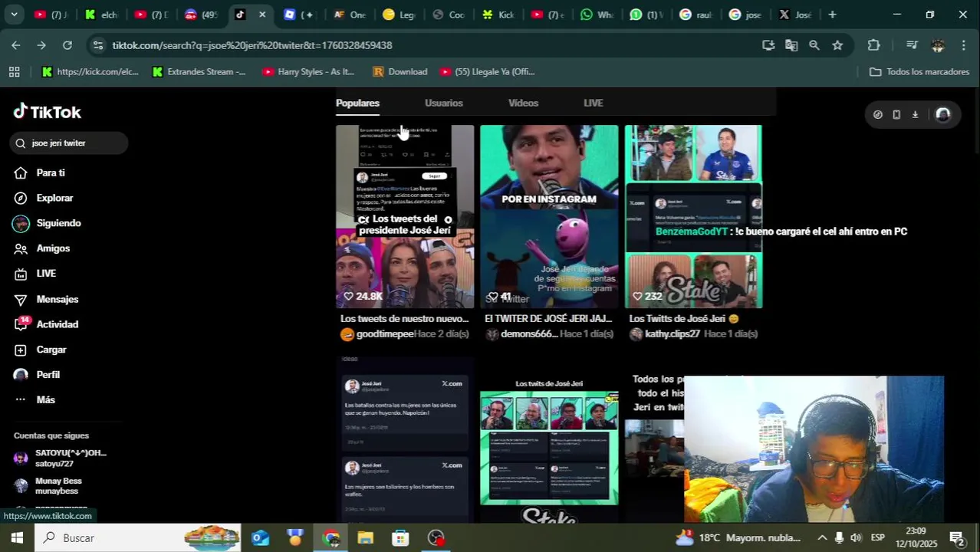980x552 pixels.
Task: Switch to the WhatsApp browser tab
Action: tap(597, 15)
